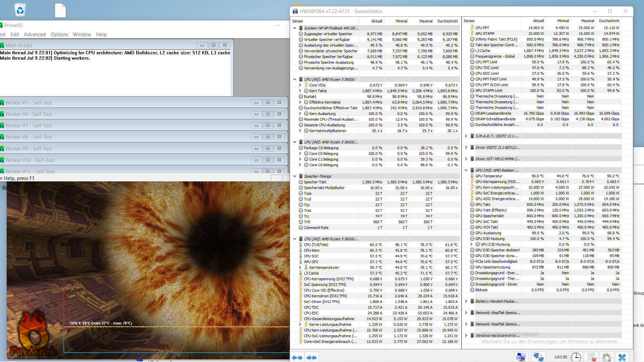Open the Recycle Bin desktop icon
Image resolution: width=644 pixels, height=362 pixels.
(20, 10)
